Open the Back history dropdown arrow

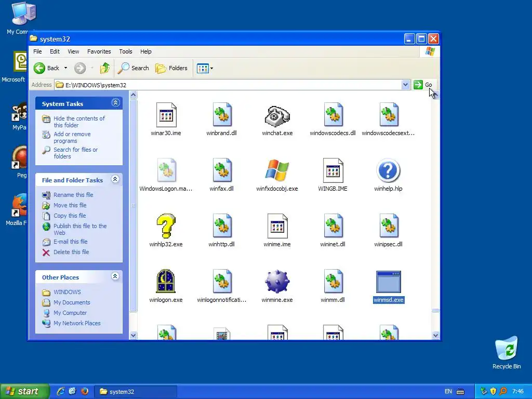tap(66, 68)
